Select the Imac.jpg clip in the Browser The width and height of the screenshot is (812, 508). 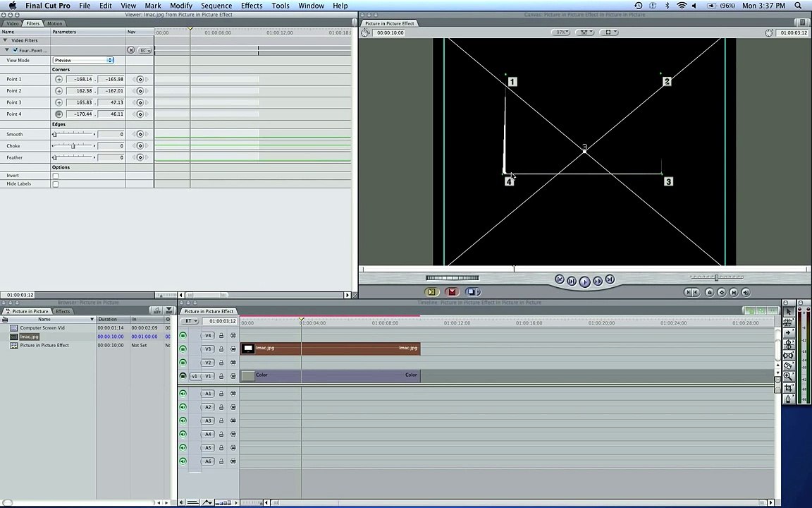29,337
